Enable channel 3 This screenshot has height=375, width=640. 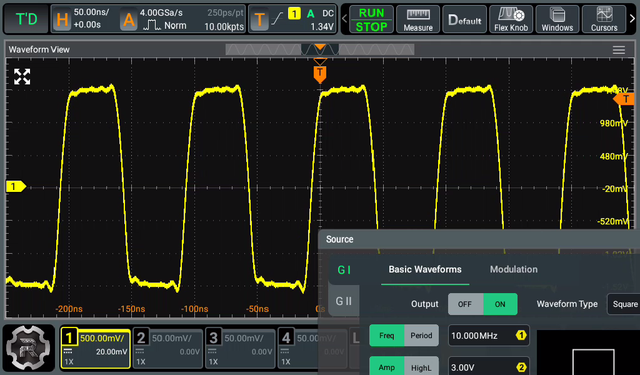(x=240, y=349)
